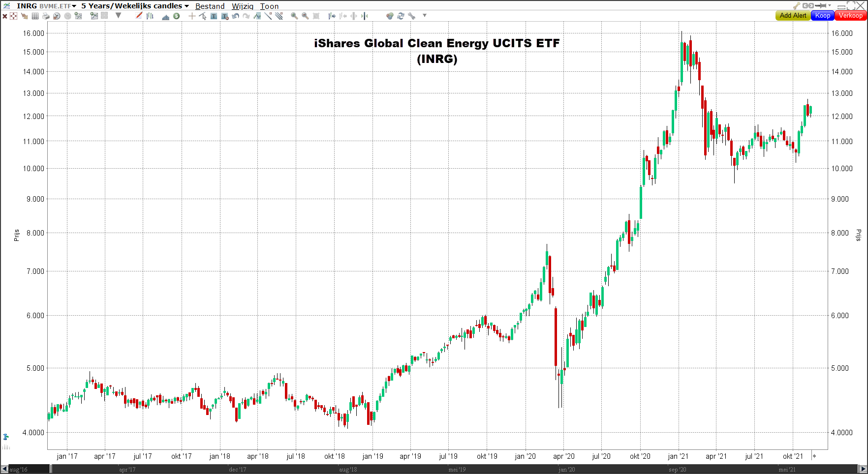Screen dimensions: 868x474
Task: Select the arrow pointer drawing tool
Action: [203, 16]
